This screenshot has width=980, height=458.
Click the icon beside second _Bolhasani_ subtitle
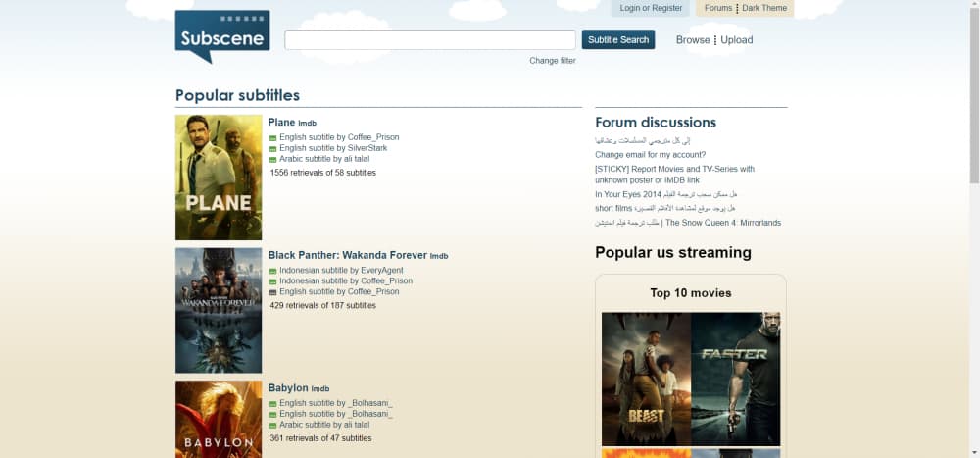pos(272,415)
